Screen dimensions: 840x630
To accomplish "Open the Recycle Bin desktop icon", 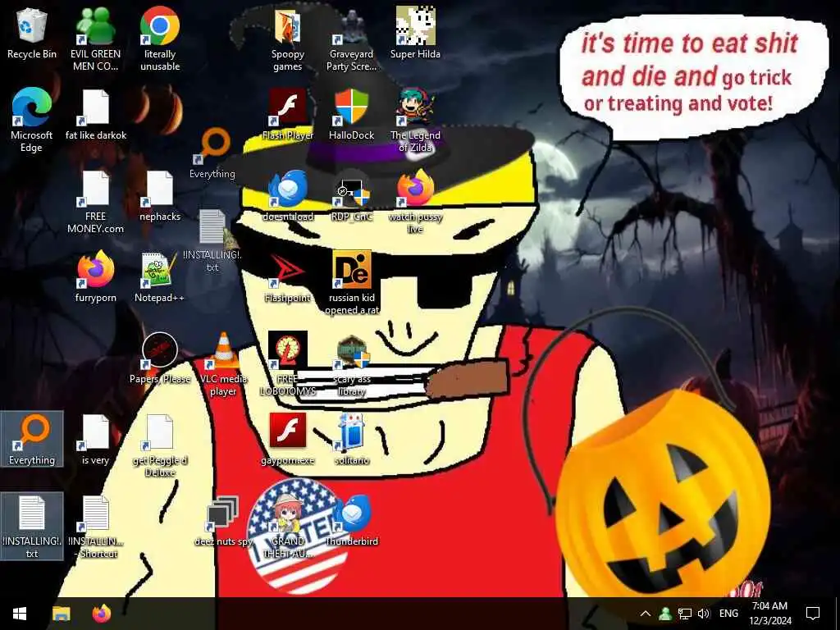I will pos(32,33).
